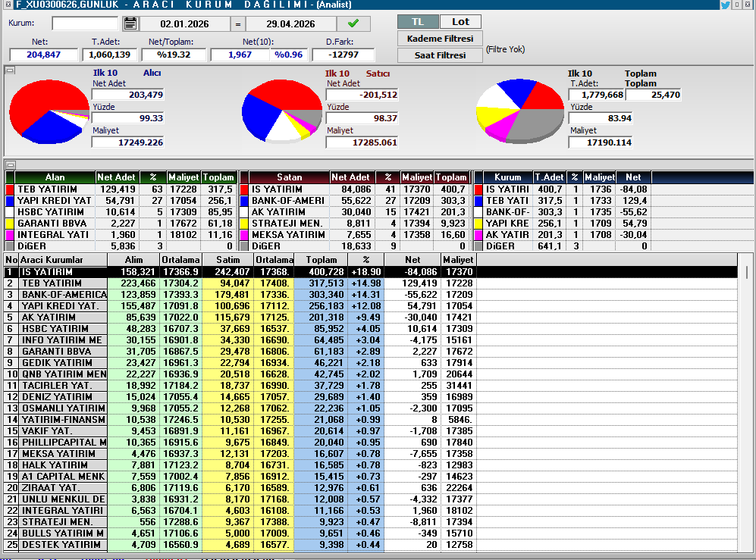Click the seller Net Adet -201,512 field
Image resolution: width=756 pixels, height=560 pixels.
(x=362, y=95)
